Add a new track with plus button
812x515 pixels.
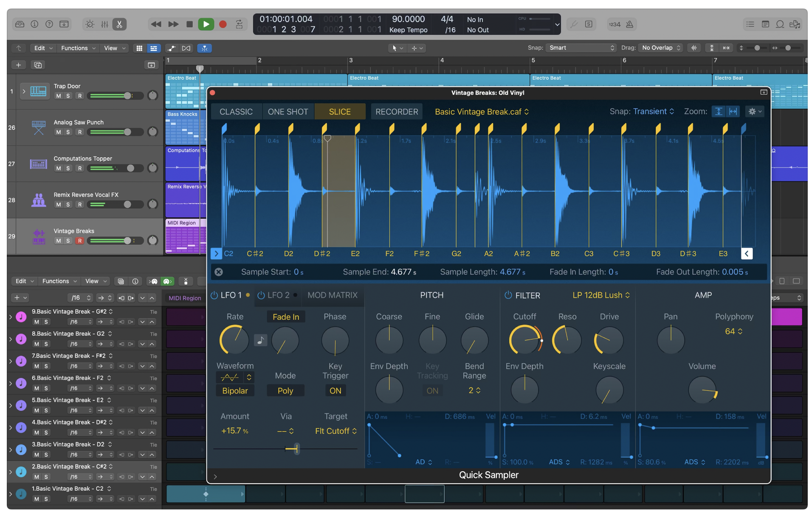tap(18, 65)
